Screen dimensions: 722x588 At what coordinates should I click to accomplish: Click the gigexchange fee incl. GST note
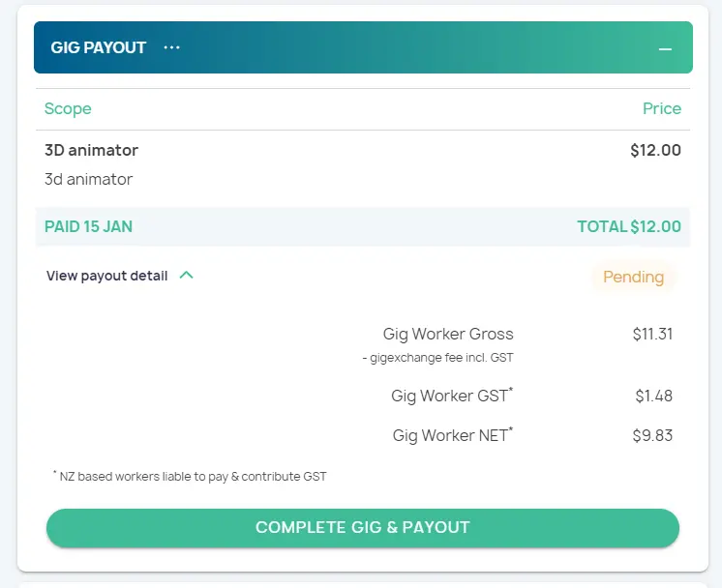(x=437, y=358)
